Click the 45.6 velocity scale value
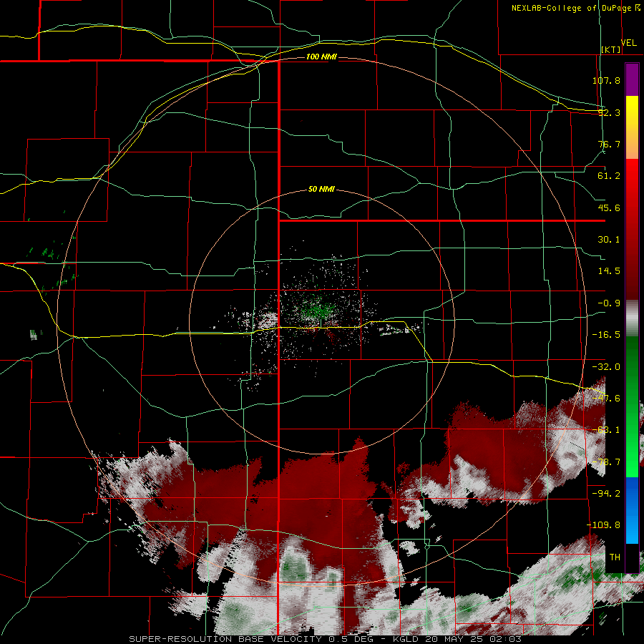The image size is (644, 644). 609,208
